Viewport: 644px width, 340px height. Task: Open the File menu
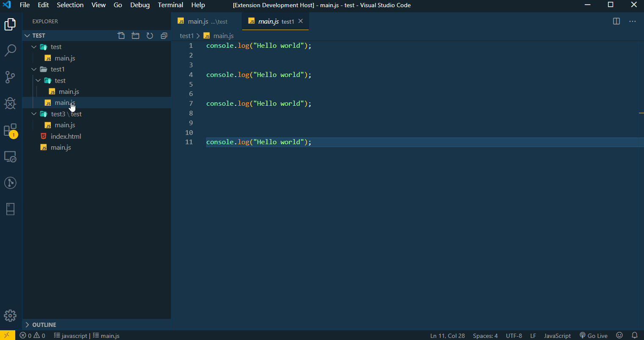[25, 5]
